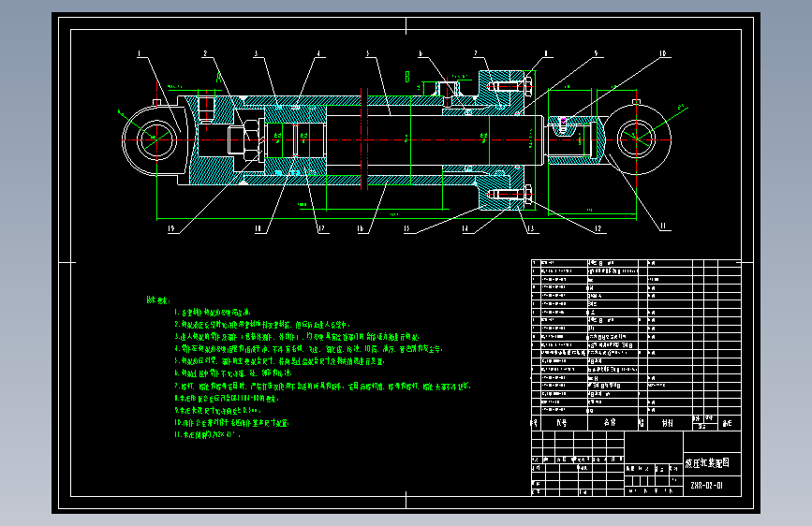
Task: Click part balloon number 12
Action: click(x=598, y=228)
